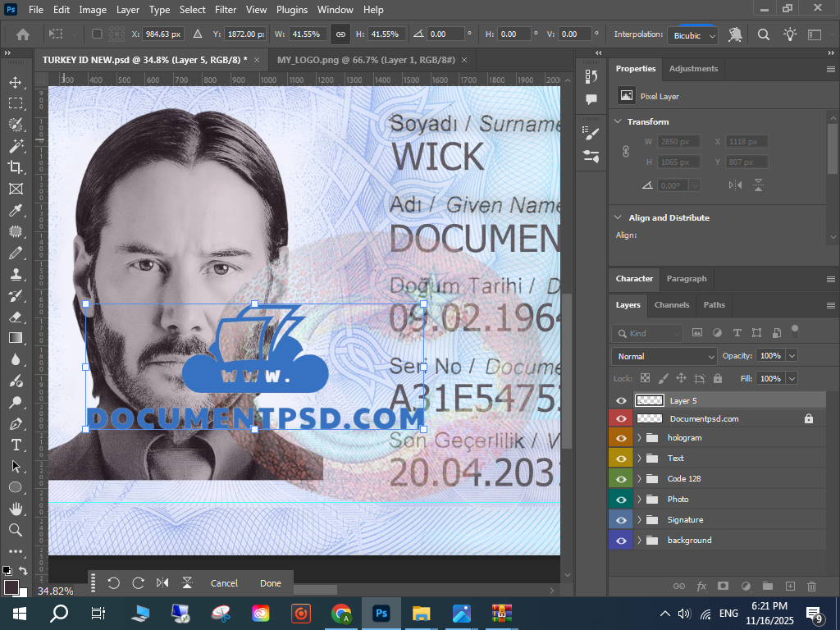Hide the Layer 5 layer
This screenshot has width=840, height=630.
coord(621,401)
